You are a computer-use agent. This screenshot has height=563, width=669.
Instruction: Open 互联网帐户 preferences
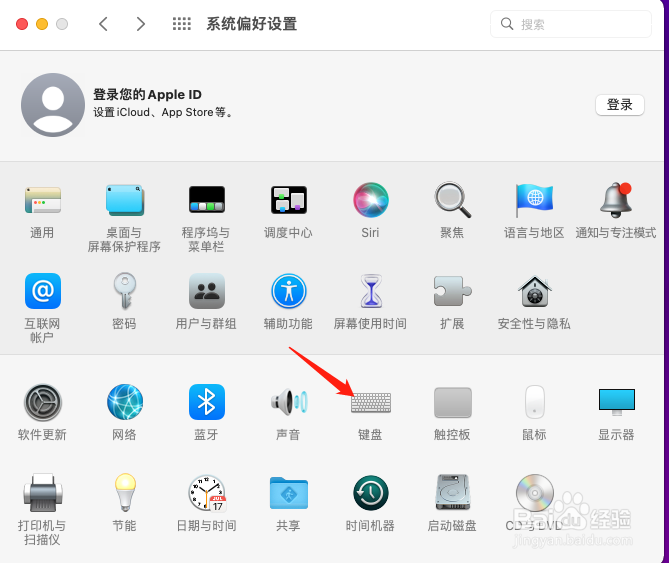pyautogui.click(x=43, y=291)
